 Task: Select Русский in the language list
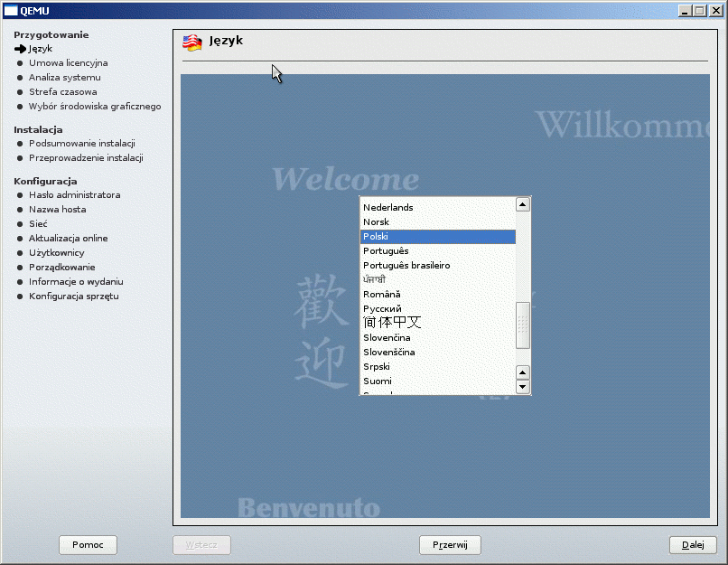pos(382,309)
